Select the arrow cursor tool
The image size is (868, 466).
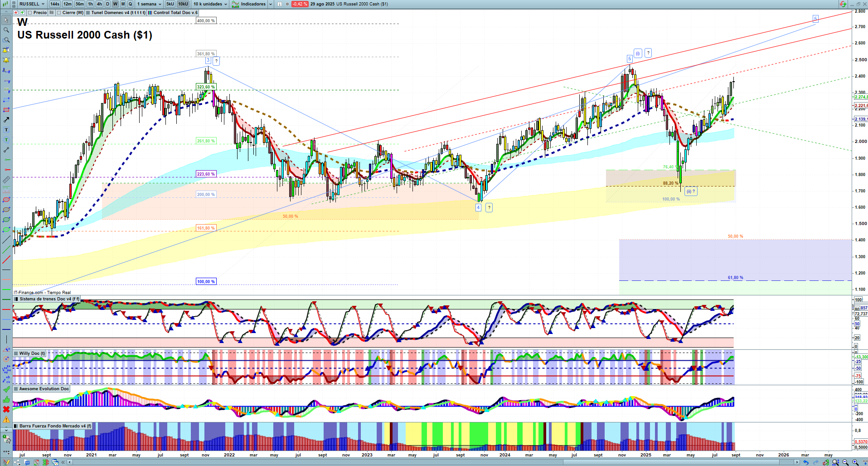[6, 20]
